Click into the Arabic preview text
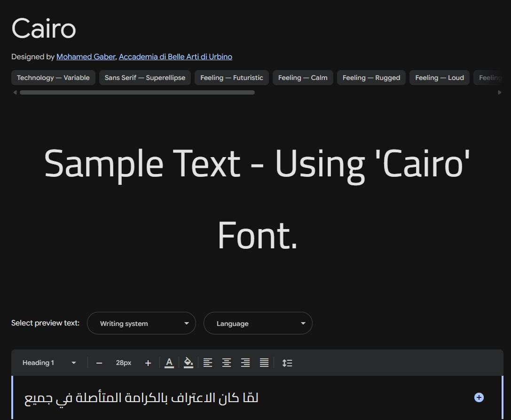The image size is (511, 420). 142,398
